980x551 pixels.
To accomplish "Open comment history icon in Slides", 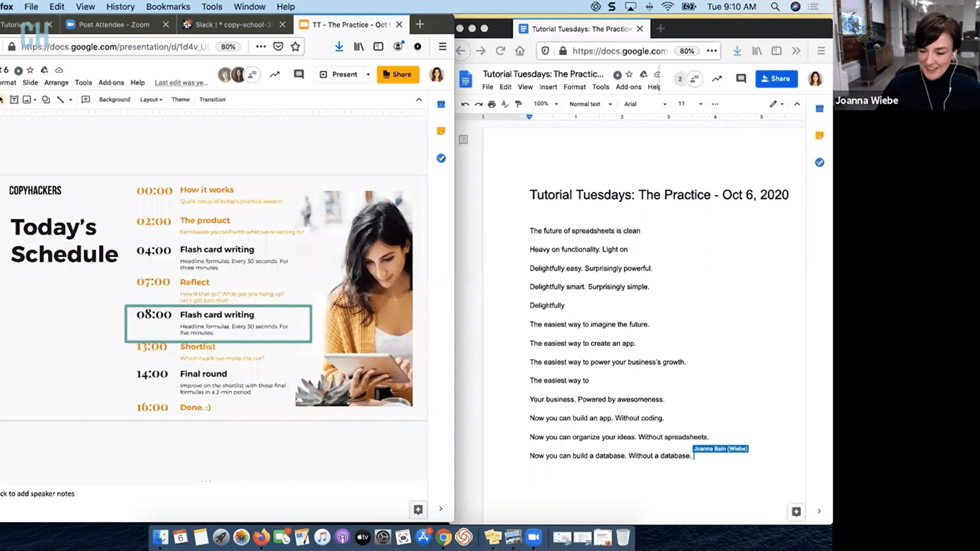I will click(x=299, y=74).
